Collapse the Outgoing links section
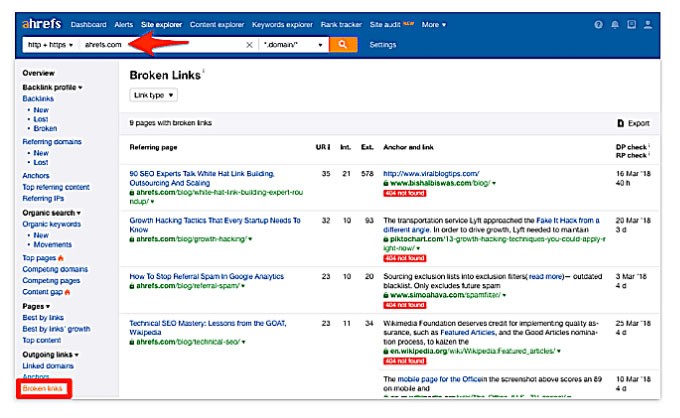The width and height of the screenshot is (680, 418). click(50, 355)
